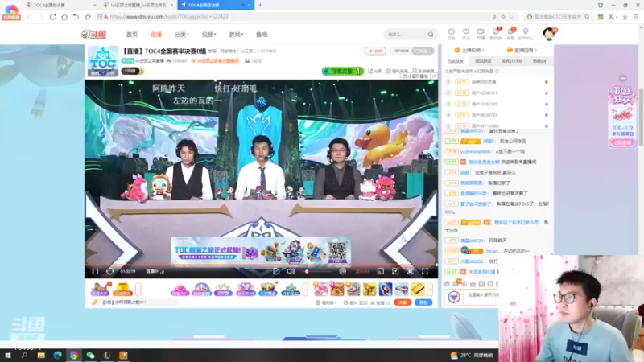Send the airplane gift

pos(402,289)
